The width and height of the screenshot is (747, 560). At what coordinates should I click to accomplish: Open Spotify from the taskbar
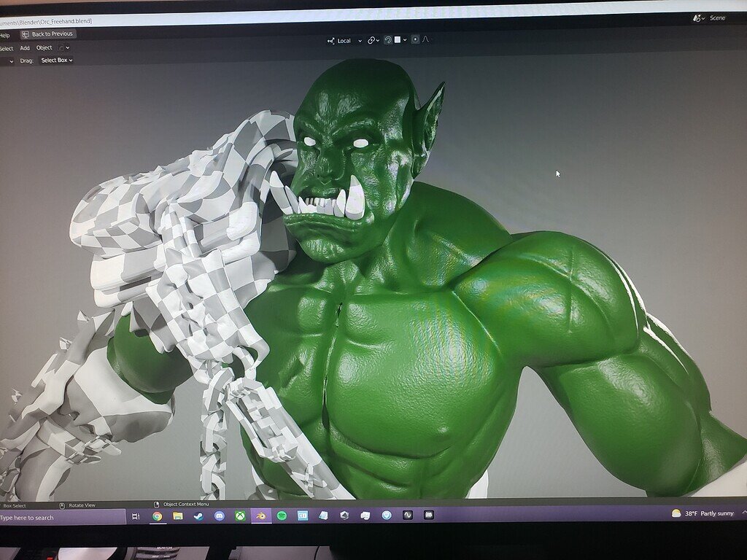282,516
